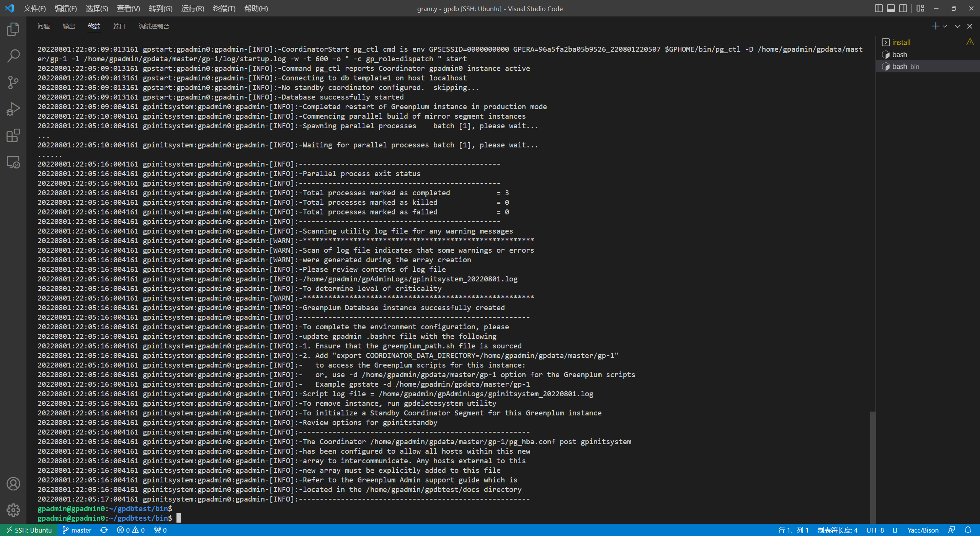Select the bash bin terminal entry
Screen dimensions: 980x536
click(x=927, y=67)
